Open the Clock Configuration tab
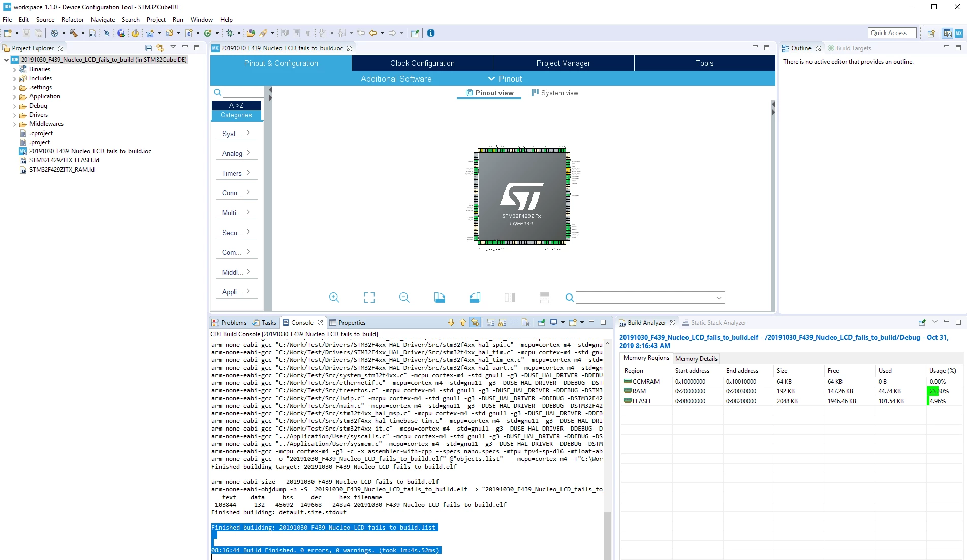The height and width of the screenshot is (560, 967). click(422, 63)
